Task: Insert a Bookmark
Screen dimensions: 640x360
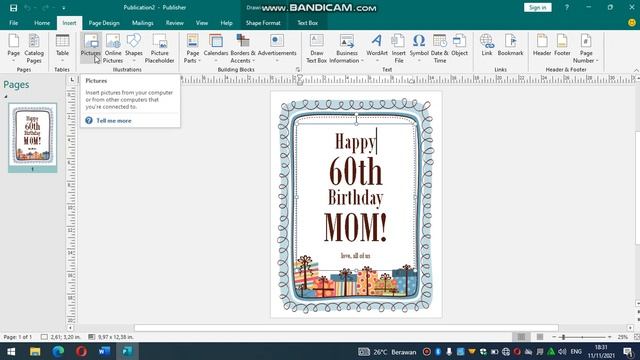Action: (510, 46)
